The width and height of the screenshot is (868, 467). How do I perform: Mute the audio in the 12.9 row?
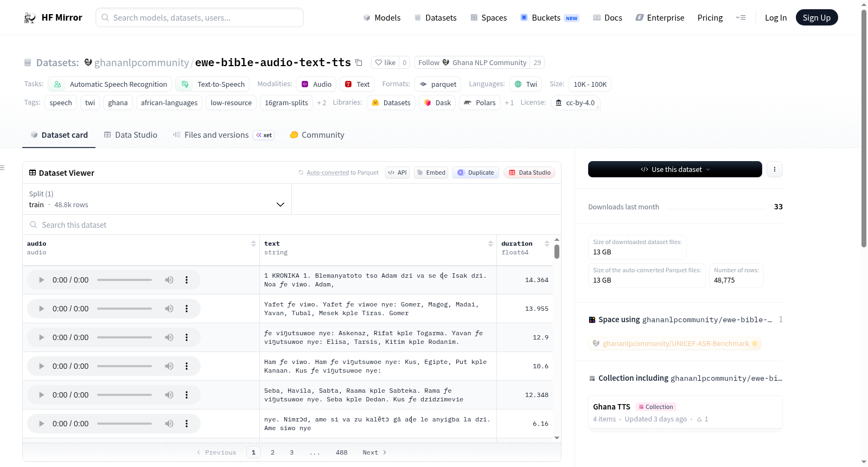coord(169,337)
